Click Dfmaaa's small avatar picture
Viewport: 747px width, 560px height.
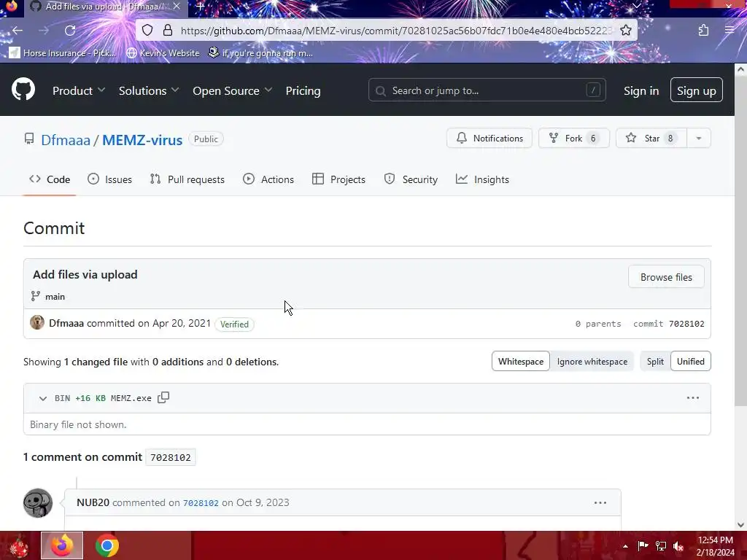coord(37,322)
